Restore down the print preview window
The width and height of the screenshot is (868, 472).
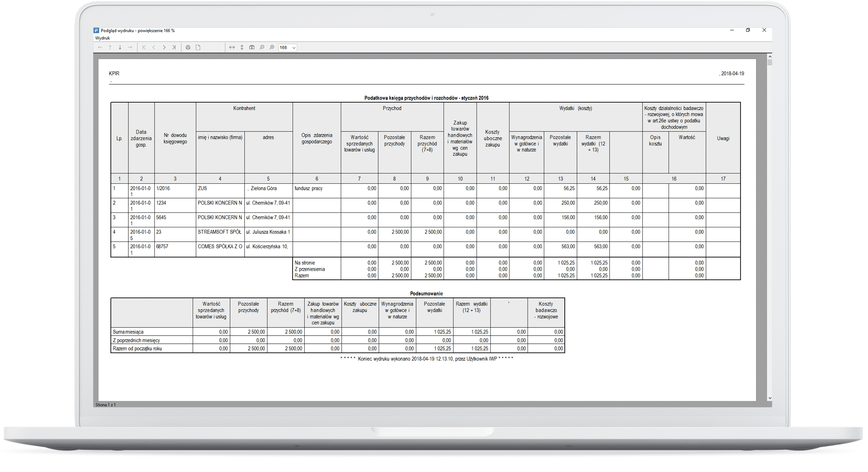[x=748, y=30]
